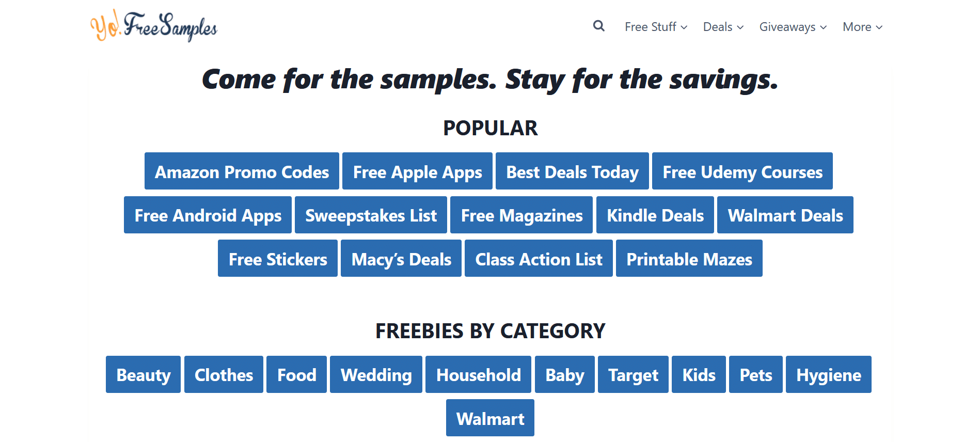Open Free Udemy Courses
980x442 pixels.
742,171
